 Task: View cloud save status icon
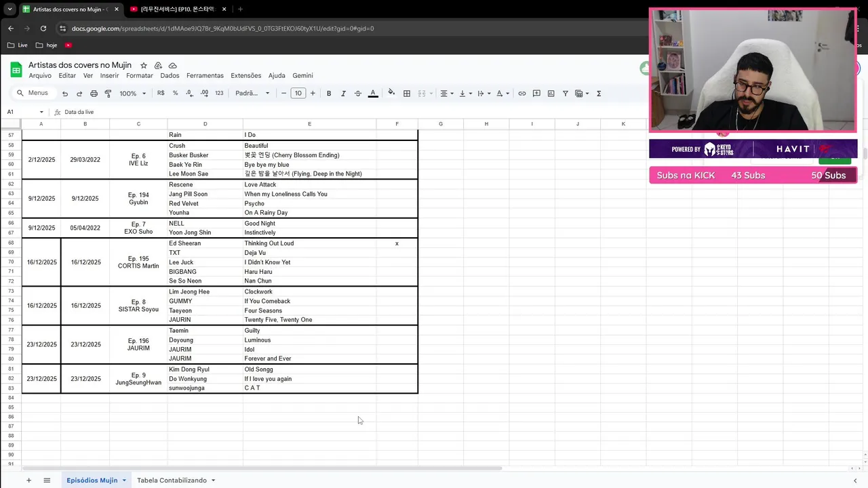coord(173,65)
